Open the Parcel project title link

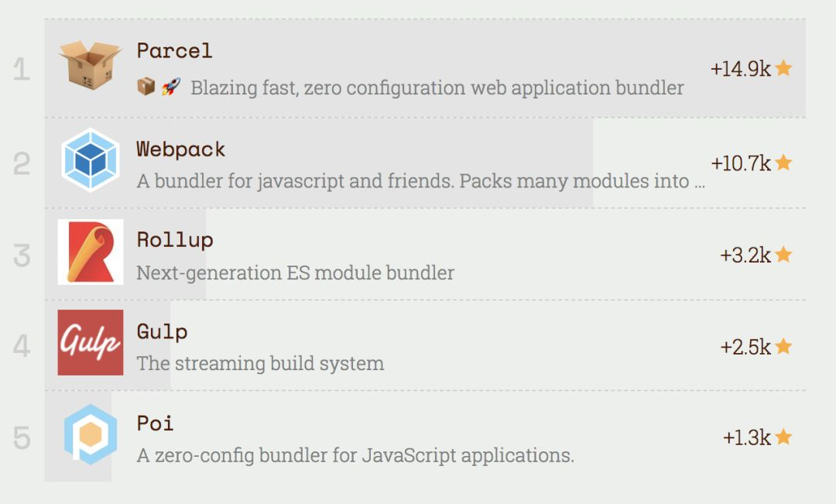click(x=174, y=51)
